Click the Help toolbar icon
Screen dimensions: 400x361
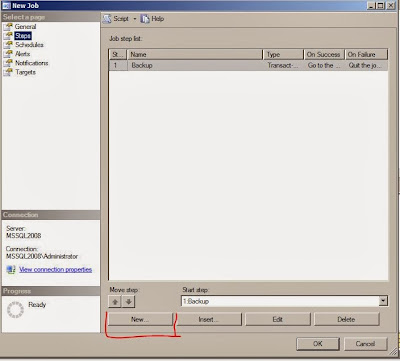[x=145, y=19]
